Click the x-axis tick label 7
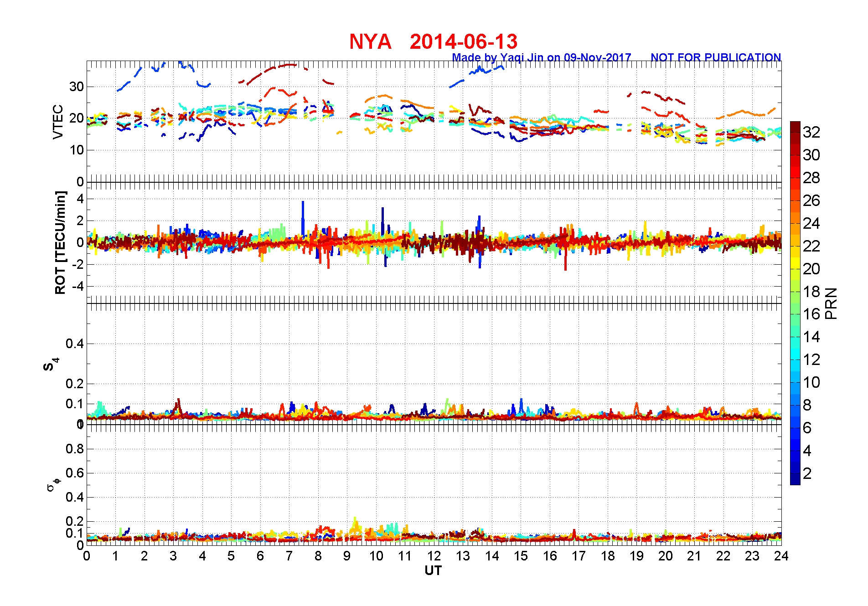This screenshot has width=868, height=606. coord(289,556)
